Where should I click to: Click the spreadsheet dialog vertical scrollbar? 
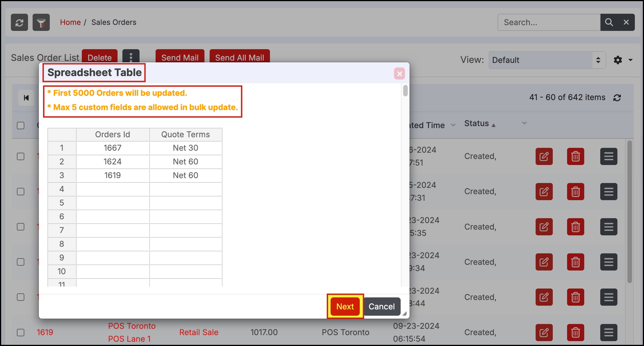click(405, 91)
